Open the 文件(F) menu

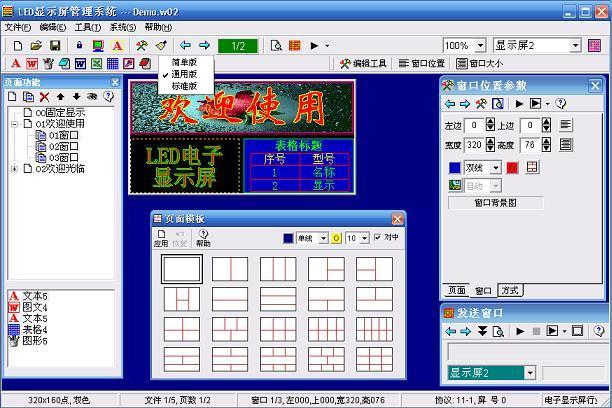pos(17,27)
